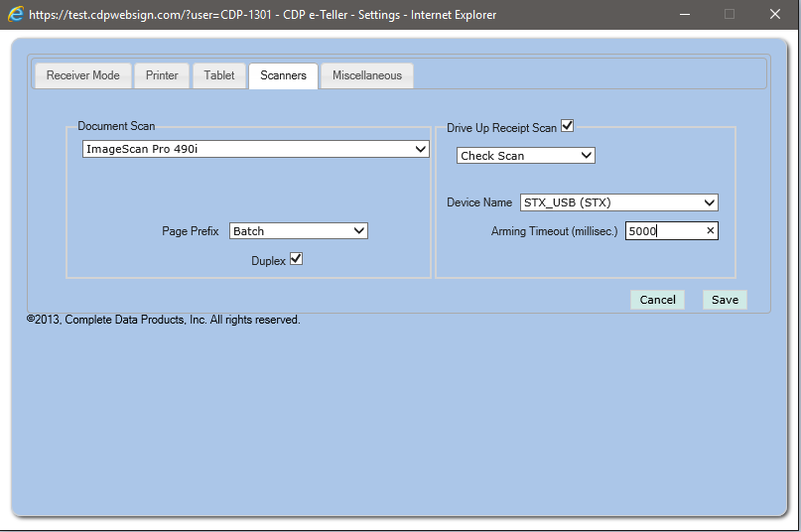Open the Check Scan type dropdown
Screen dimensions: 801x532
click(x=525, y=156)
